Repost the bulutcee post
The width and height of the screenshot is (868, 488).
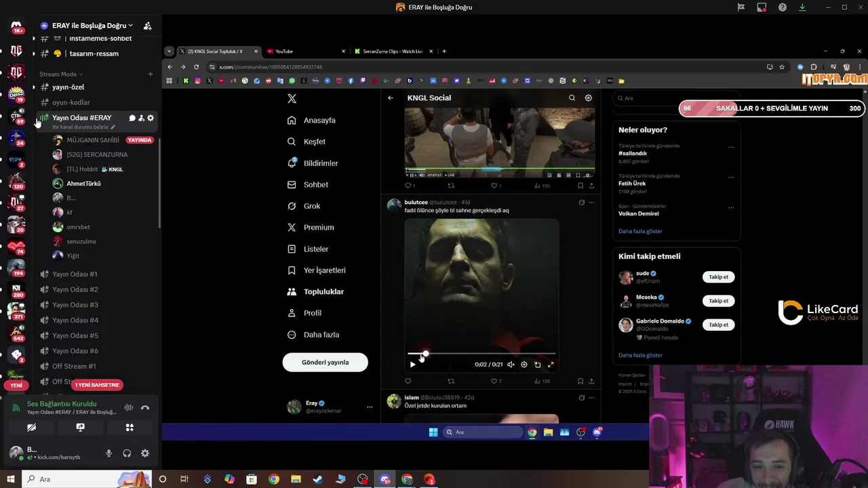point(451,381)
